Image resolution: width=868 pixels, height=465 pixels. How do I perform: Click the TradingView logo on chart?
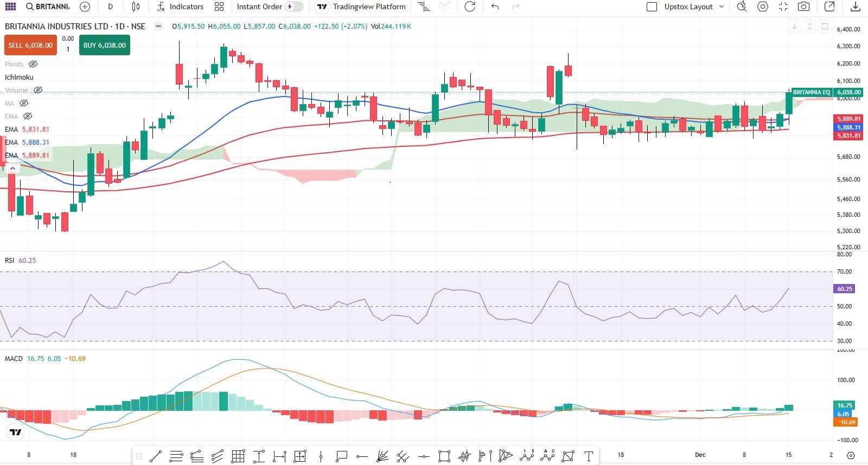pos(16,432)
